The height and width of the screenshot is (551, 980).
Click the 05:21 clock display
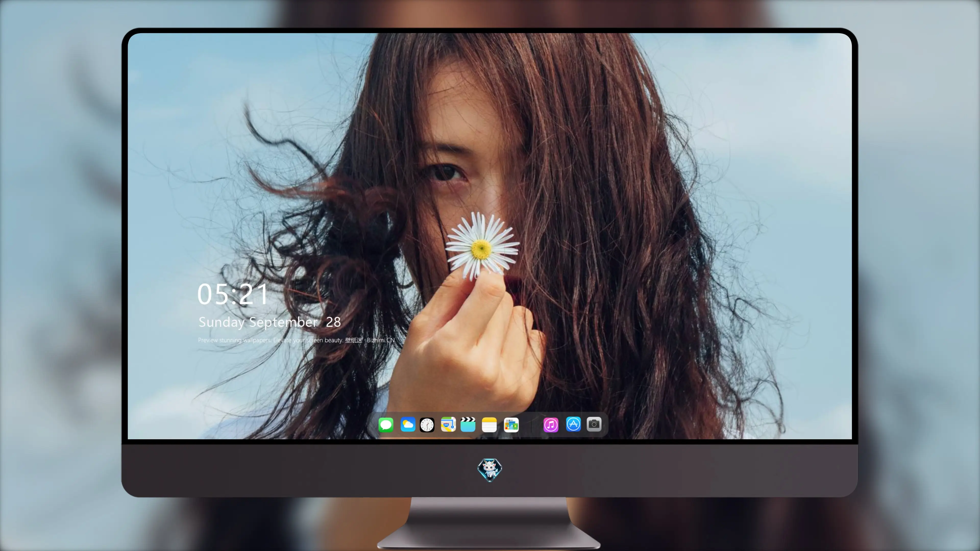coord(233,294)
